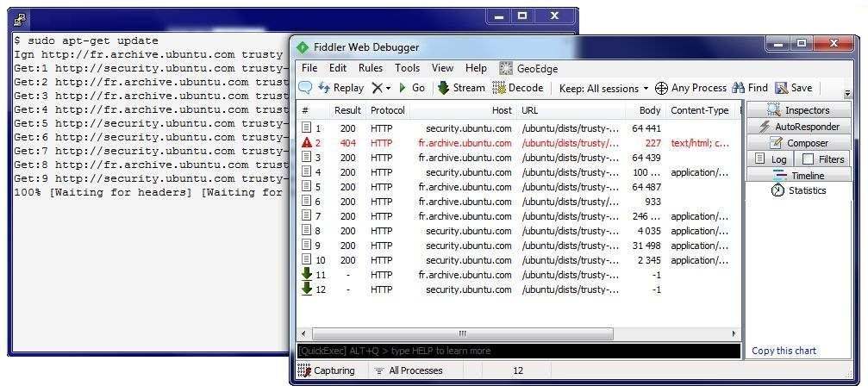Expand the toolbar overflow arrow
The height and width of the screenshot is (392, 868).
coord(846,93)
